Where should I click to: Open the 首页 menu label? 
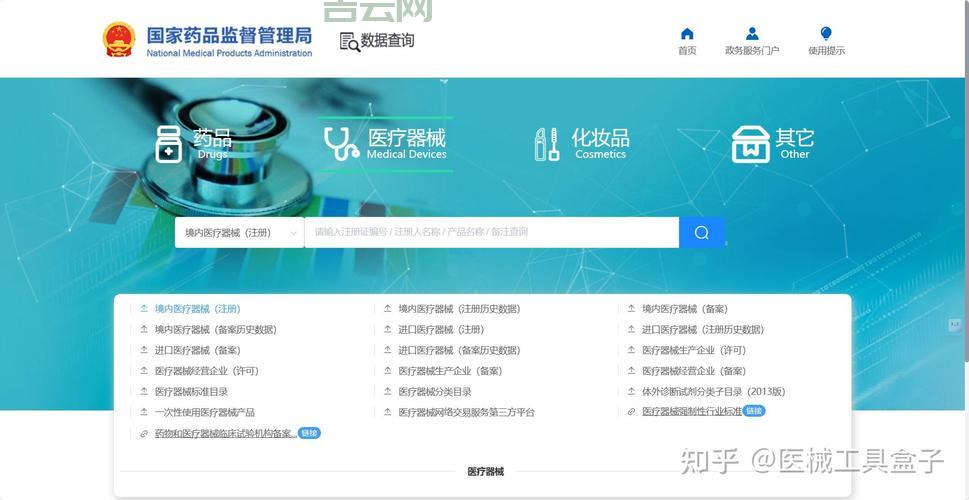[x=687, y=51]
